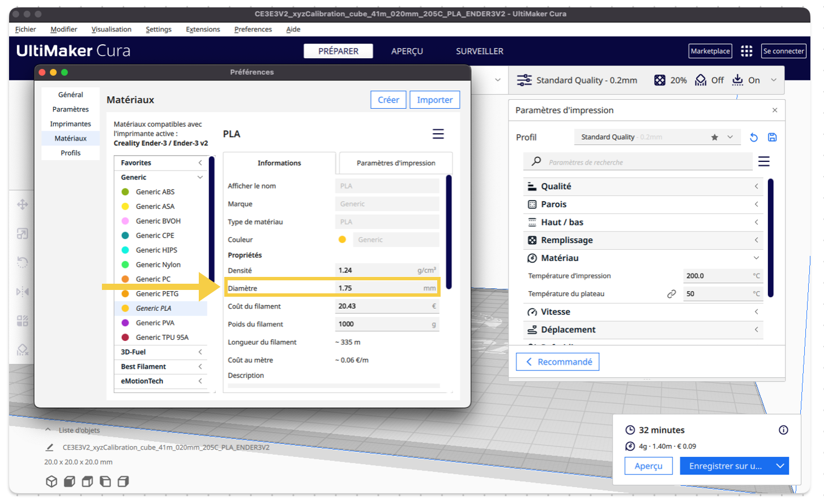Expand the eMotionTech materials group

coord(200,381)
